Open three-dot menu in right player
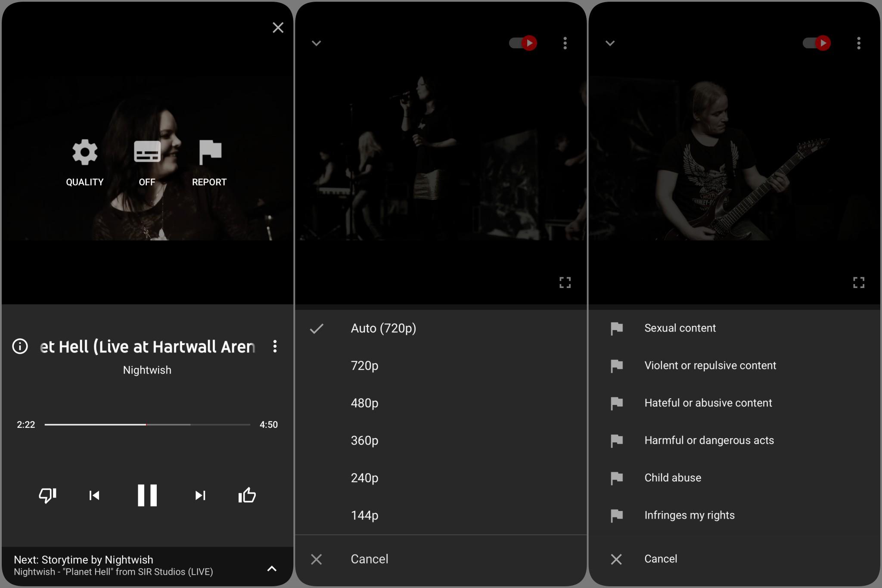The height and width of the screenshot is (588, 882). pos(859,43)
